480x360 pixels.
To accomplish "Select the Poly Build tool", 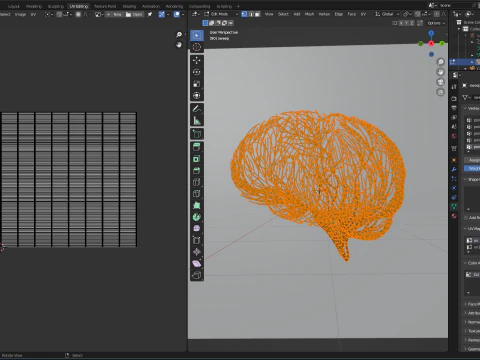I will 197,205.
